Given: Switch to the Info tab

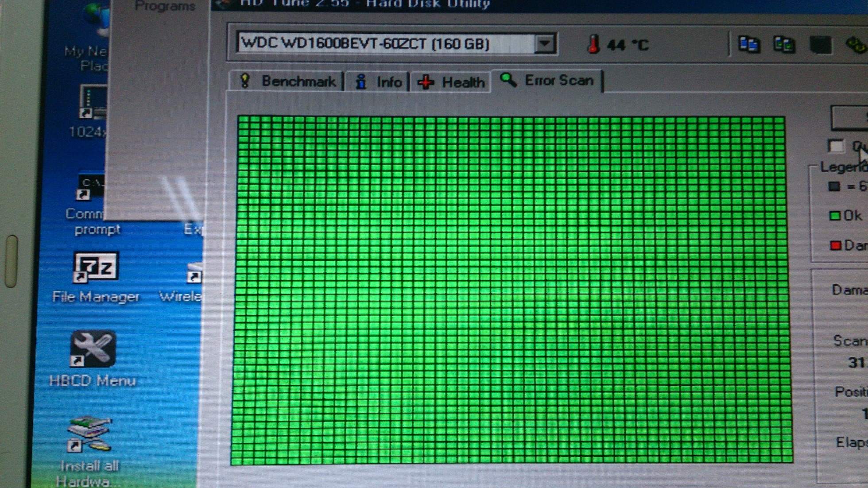Looking at the screenshot, I should click(378, 82).
